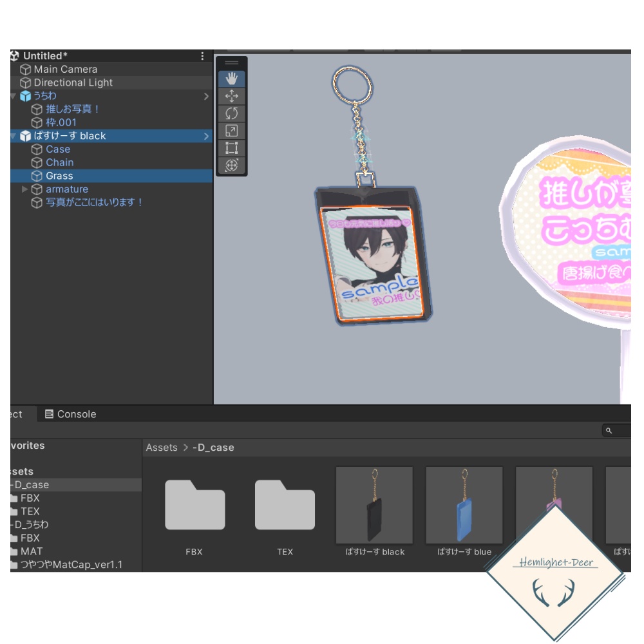This screenshot has width=644, height=644.
Task: Click the 推しお写真！ object cube icon
Action: click(x=37, y=109)
